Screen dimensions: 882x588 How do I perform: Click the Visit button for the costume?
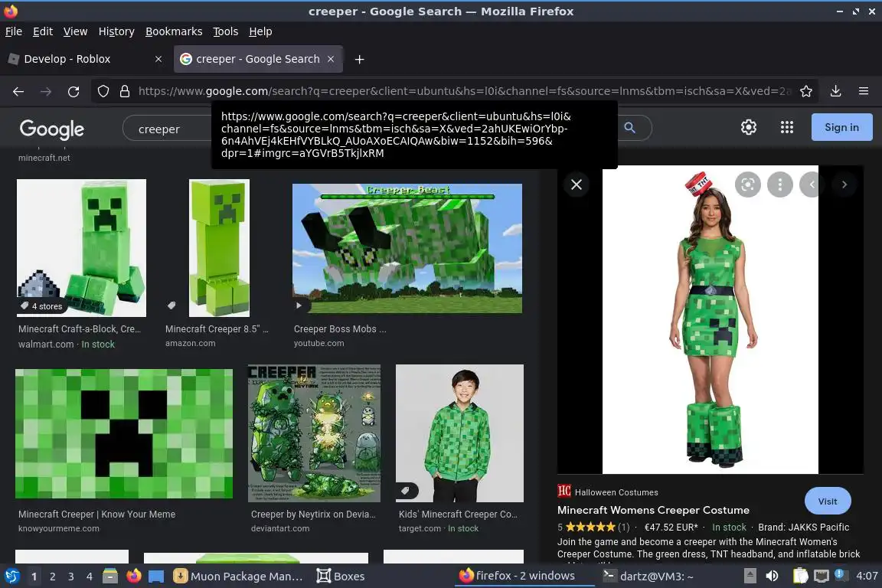click(828, 501)
